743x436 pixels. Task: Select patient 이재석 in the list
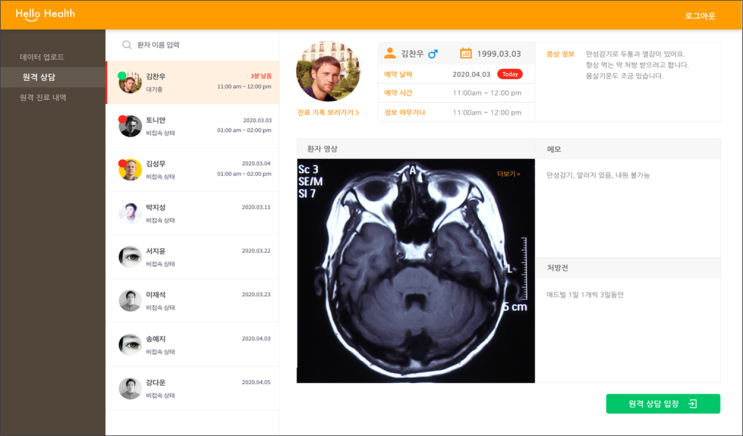(192, 300)
